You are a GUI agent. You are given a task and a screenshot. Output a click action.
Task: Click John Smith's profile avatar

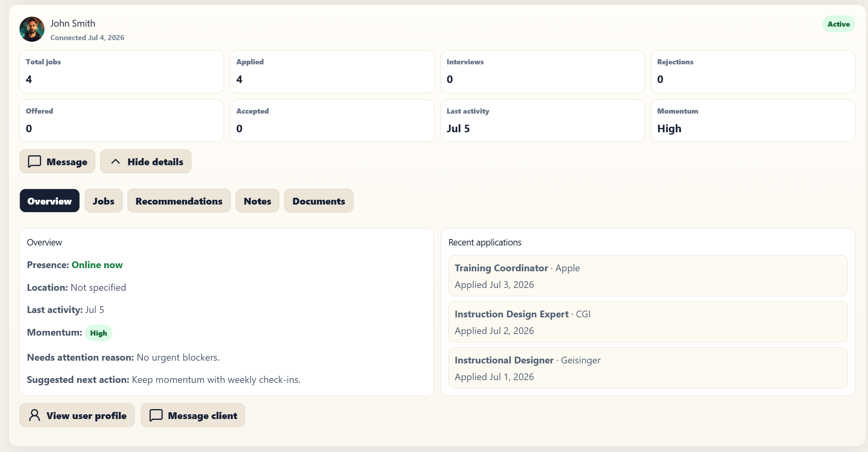tap(32, 29)
